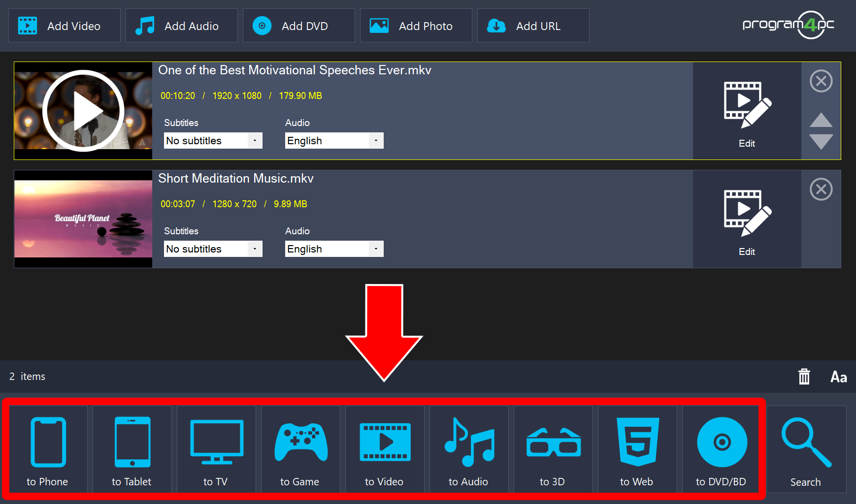This screenshot has width=856, height=504.
Task: Move Motivational Speeches video down
Action: (821, 142)
